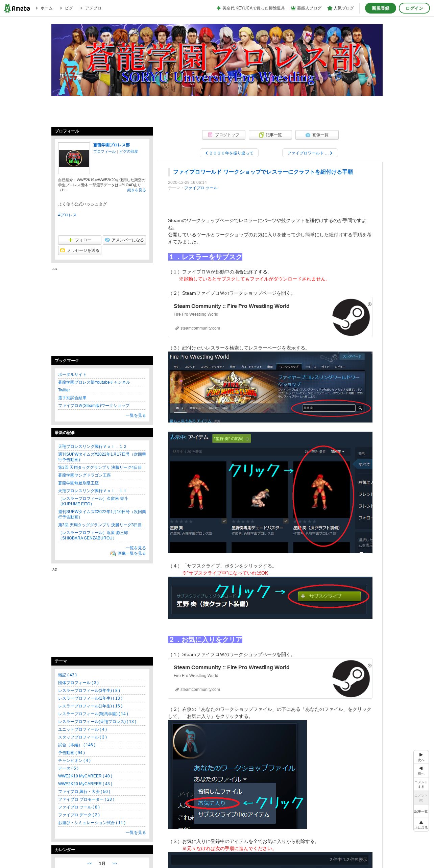Open ピグ in top navigation
Image resolution: width=434 pixels, height=868 pixels.
pos(67,8)
